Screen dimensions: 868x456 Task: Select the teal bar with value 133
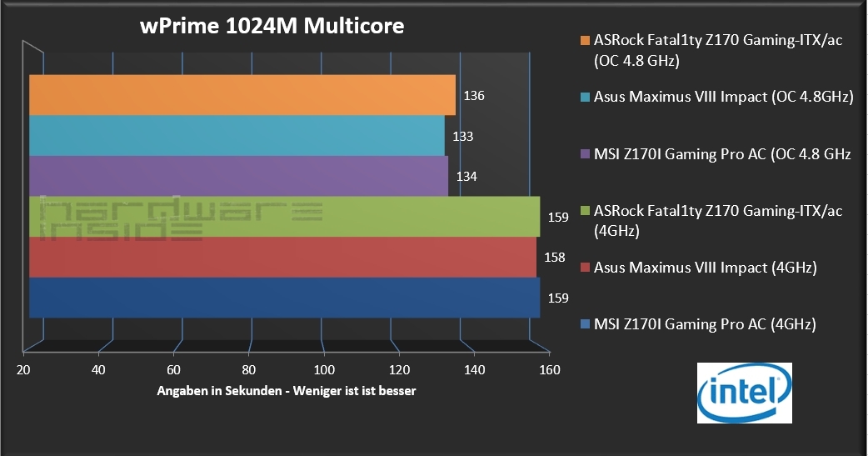[237, 135]
